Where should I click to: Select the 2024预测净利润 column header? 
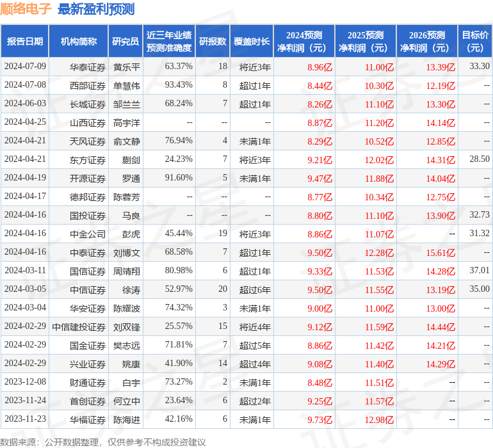click(304, 41)
